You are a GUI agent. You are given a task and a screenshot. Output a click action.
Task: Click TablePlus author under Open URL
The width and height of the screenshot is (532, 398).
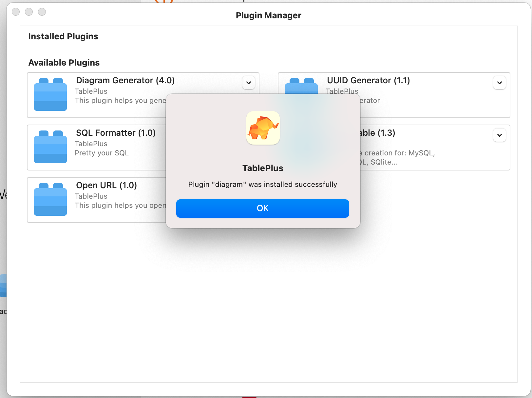tap(91, 196)
